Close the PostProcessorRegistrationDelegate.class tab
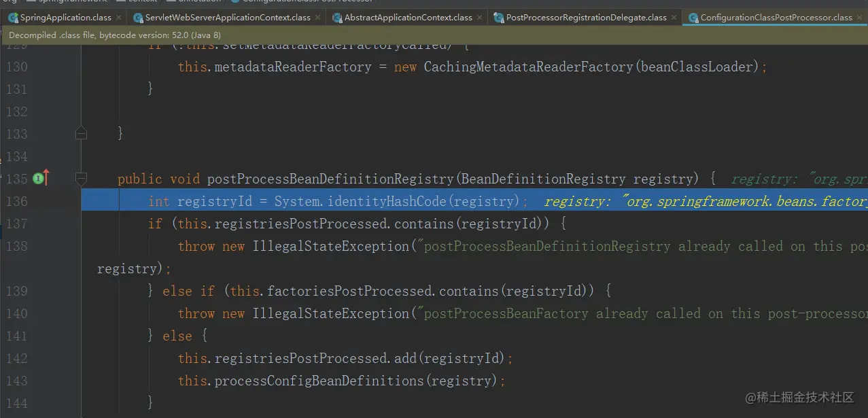868x418 pixels. pyautogui.click(x=674, y=18)
